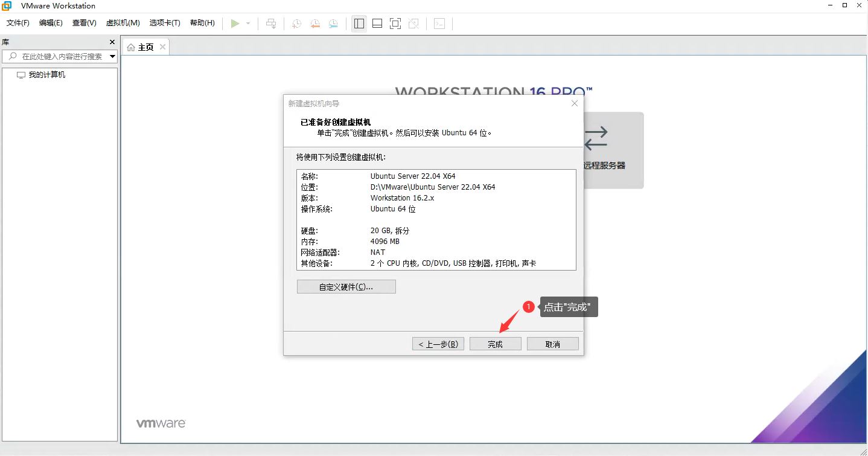Toggle the thumbnail bar view icon
The height and width of the screenshot is (456, 868).
point(377,24)
